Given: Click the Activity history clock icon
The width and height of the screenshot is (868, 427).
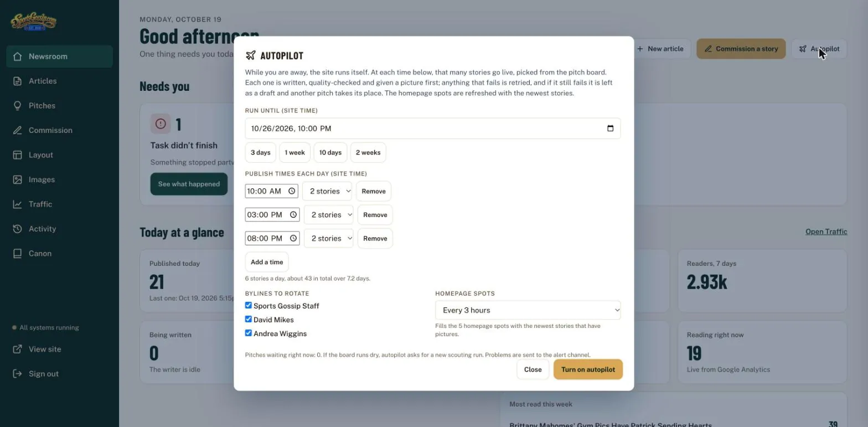Looking at the screenshot, I should coord(18,229).
